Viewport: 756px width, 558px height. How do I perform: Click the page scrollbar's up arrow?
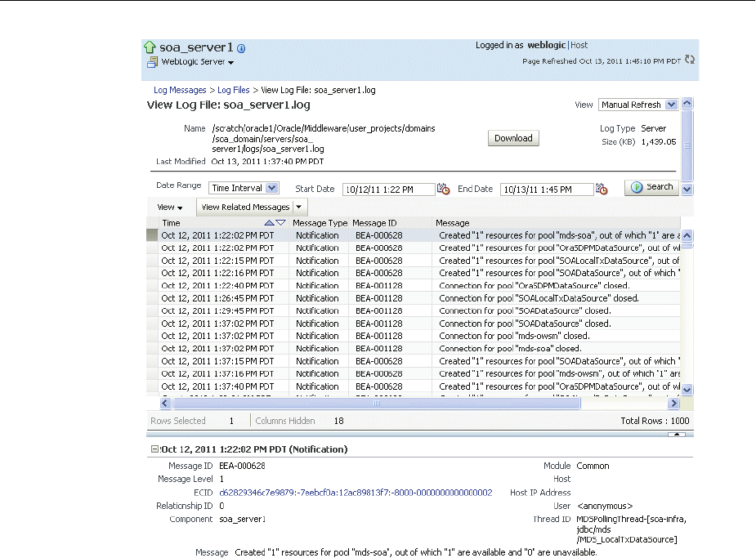[687, 103]
